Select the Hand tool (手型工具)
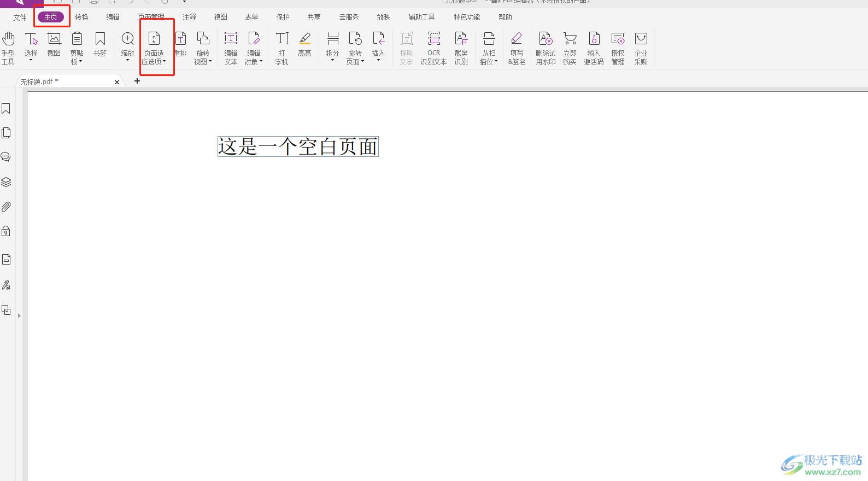Viewport: 868px width, 481px height. [x=8, y=48]
